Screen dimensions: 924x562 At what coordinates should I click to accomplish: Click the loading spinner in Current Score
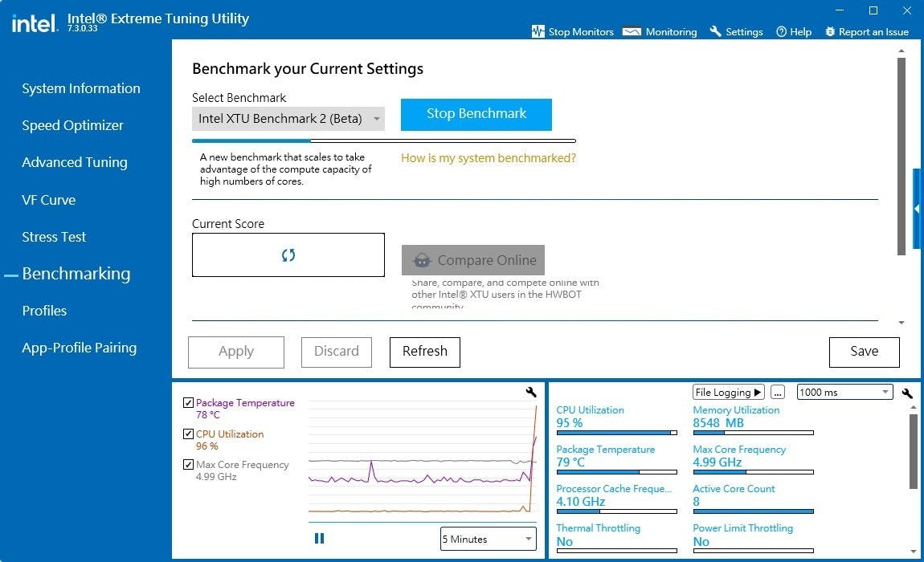(x=288, y=255)
